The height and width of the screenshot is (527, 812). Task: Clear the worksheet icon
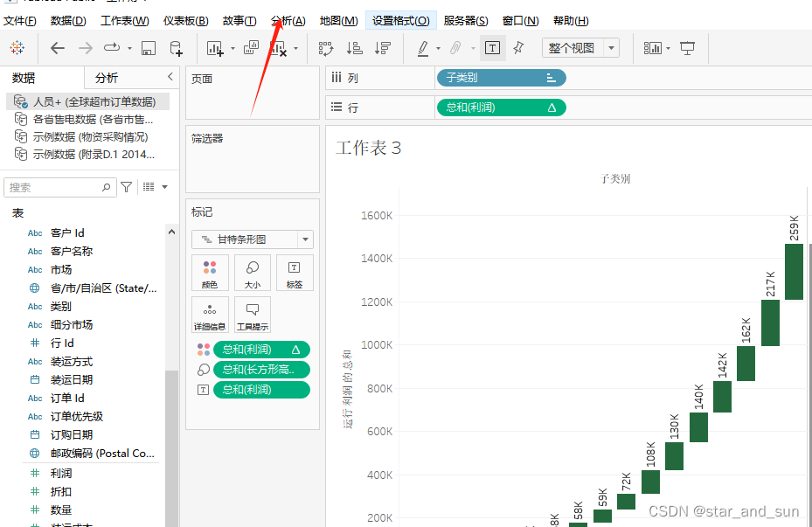[x=279, y=49]
